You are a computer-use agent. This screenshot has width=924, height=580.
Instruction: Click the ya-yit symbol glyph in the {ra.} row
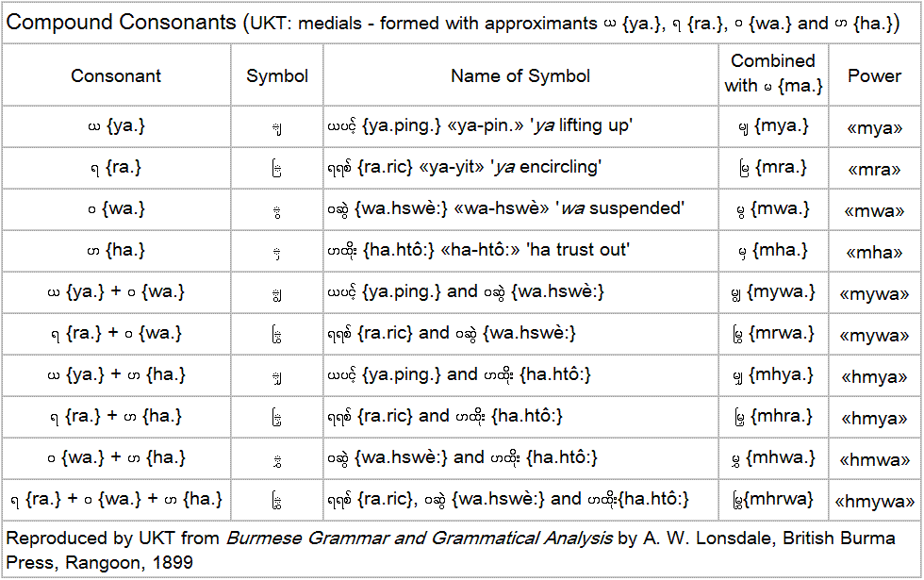click(x=276, y=169)
